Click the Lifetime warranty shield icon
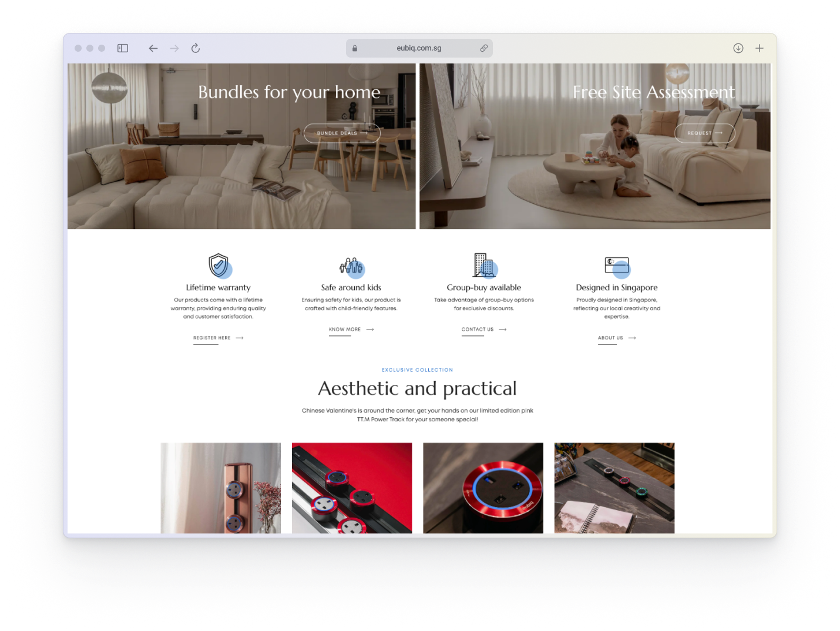 coord(219,266)
